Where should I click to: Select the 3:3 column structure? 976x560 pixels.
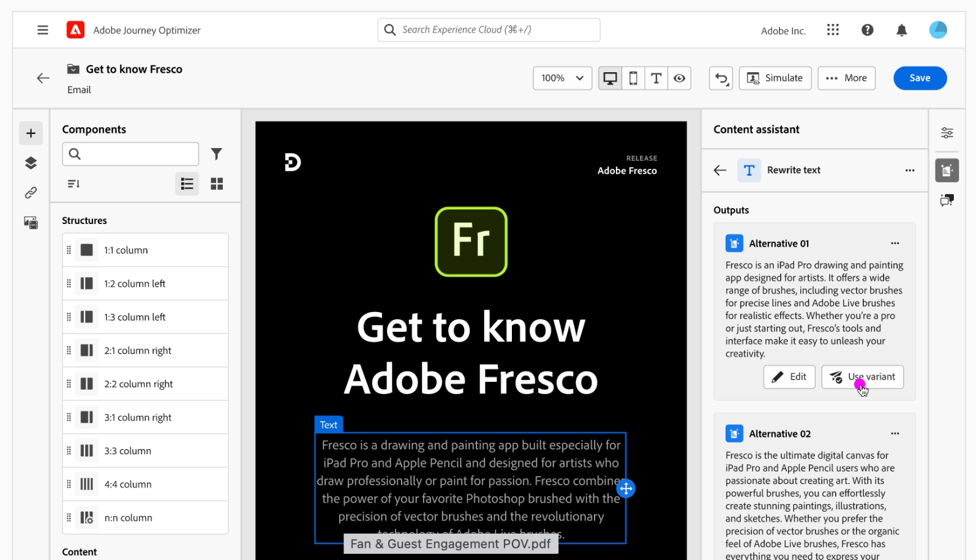click(x=145, y=450)
